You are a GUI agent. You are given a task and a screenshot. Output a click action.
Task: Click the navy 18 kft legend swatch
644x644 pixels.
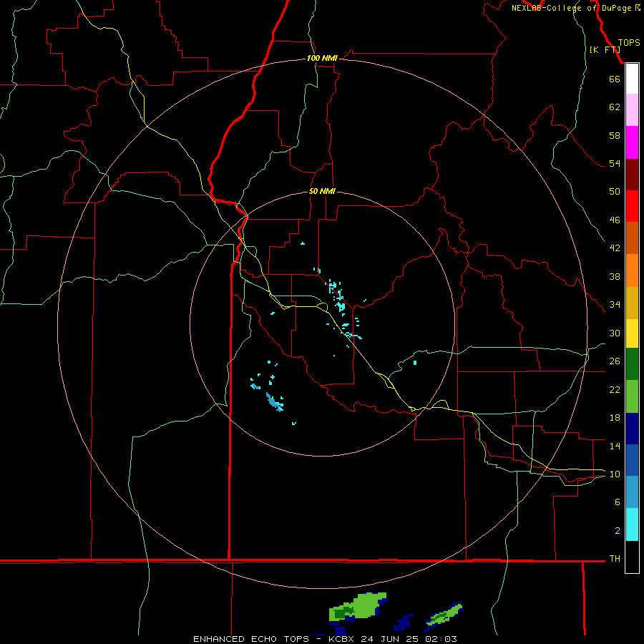(632, 429)
